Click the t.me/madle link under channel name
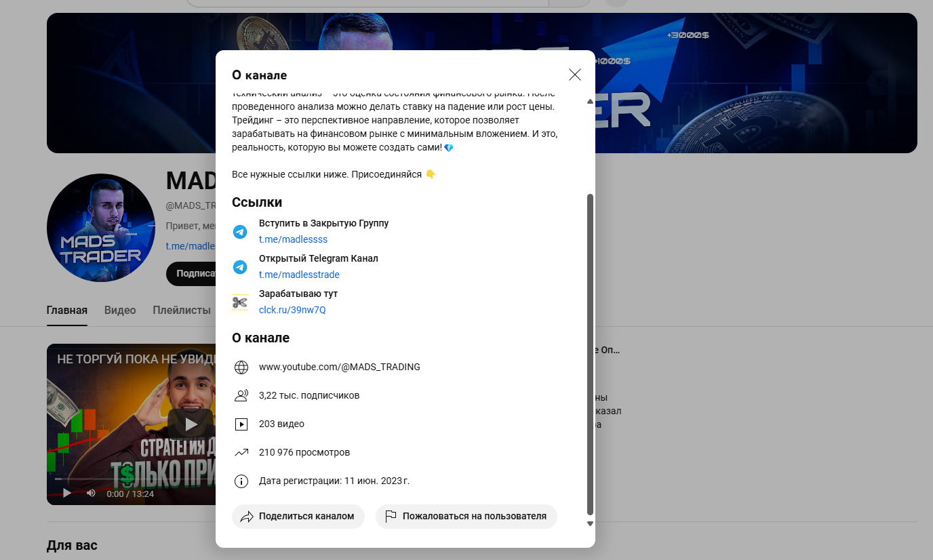This screenshot has height=560, width=933. 191,246
